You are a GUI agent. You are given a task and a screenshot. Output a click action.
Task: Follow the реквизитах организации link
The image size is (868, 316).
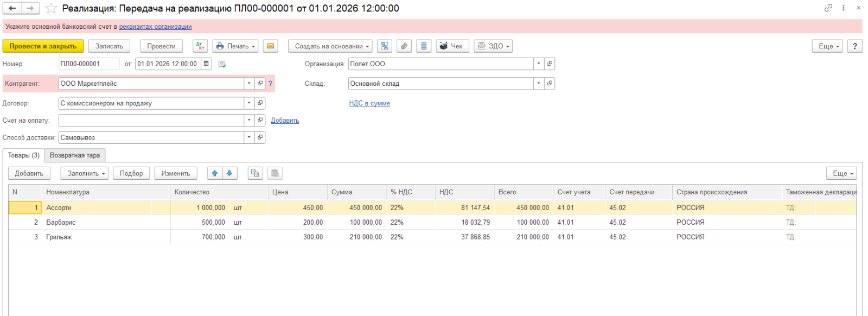155,27
